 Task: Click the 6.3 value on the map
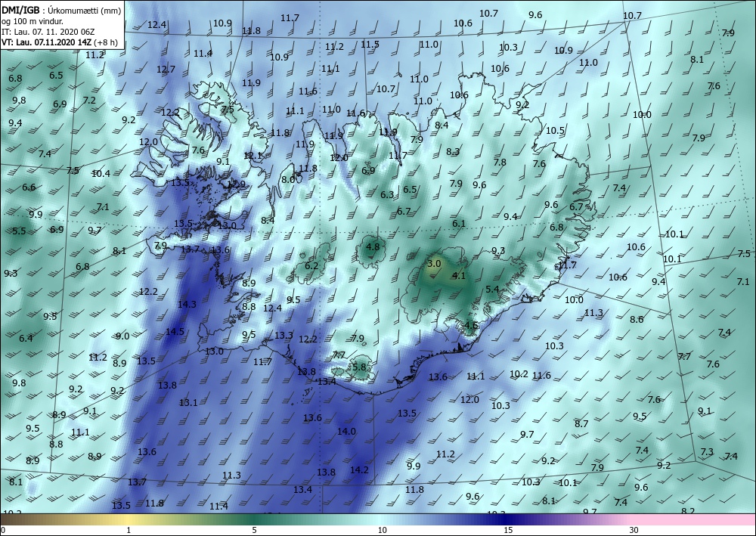(386, 195)
